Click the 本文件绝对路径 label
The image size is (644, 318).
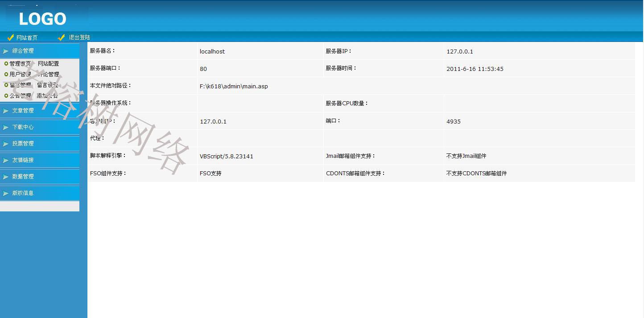pos(111,86)
